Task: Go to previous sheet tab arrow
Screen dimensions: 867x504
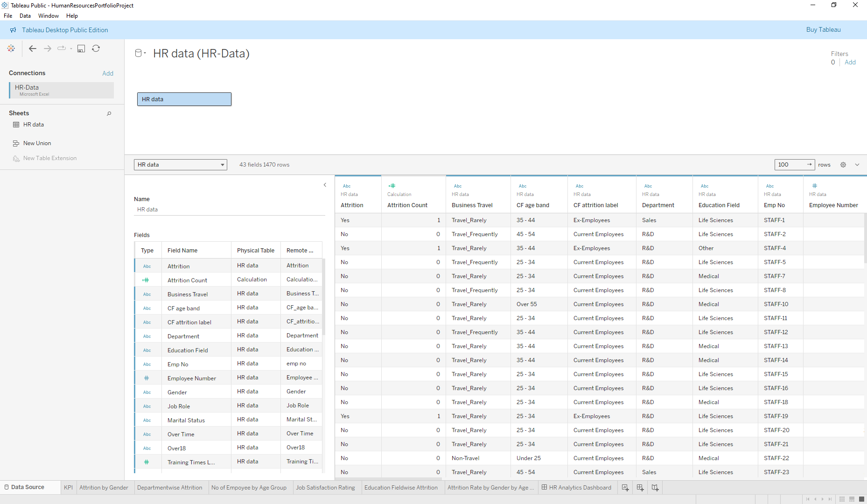Action: tap(815, 499)
